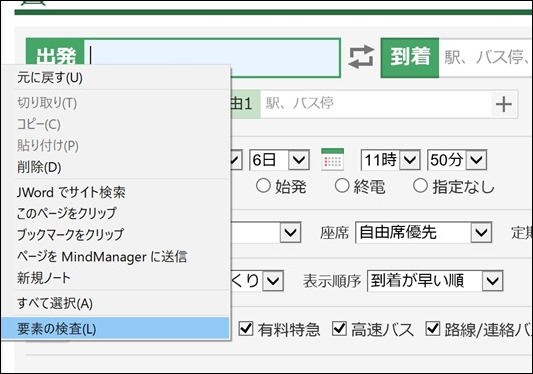Open the 11時 hour dropdown
Viewport: 533px width, 374px height.
click(x=391, y=160)
